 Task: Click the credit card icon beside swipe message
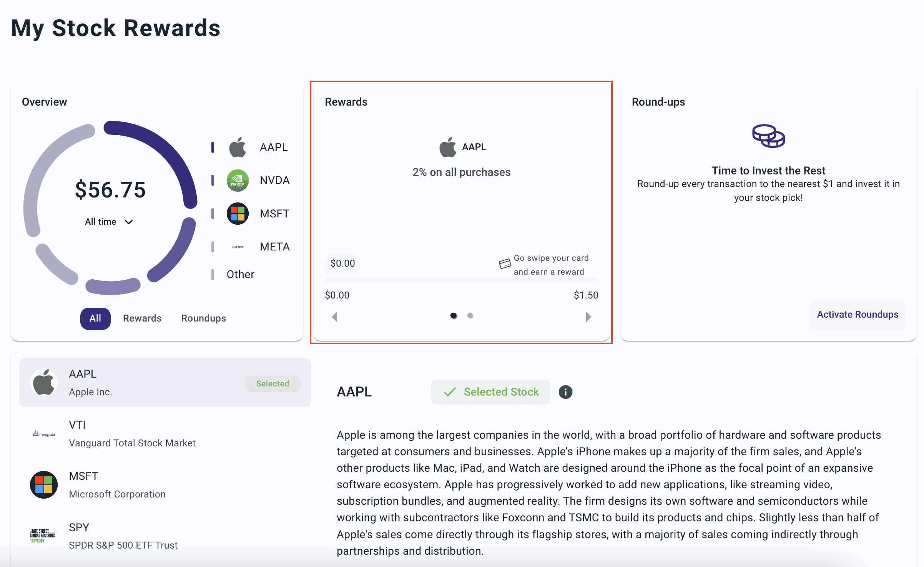tap(505, 264)
